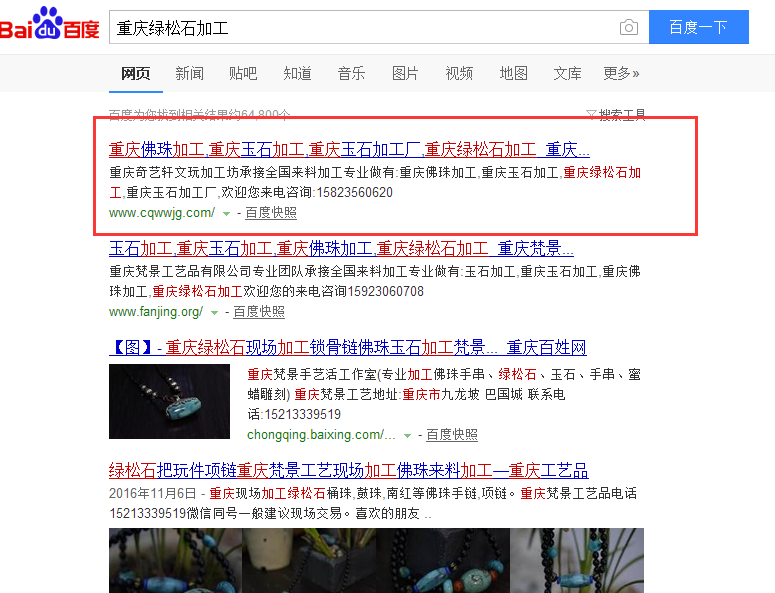This screenshot has width=775, height=593.
Task: Click phone number 15823560620 text
Action: 354,192
